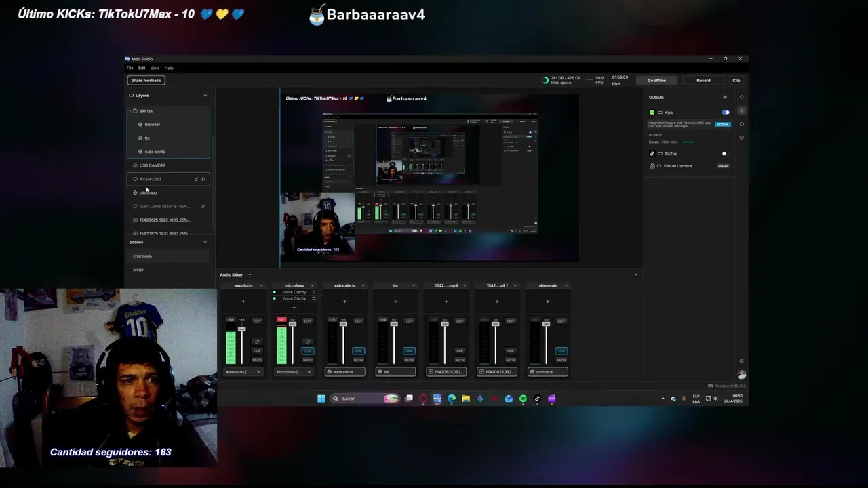The image size is (868, 488).
Task: Click the Share feedback button
Action: click(x=146, y=80)
